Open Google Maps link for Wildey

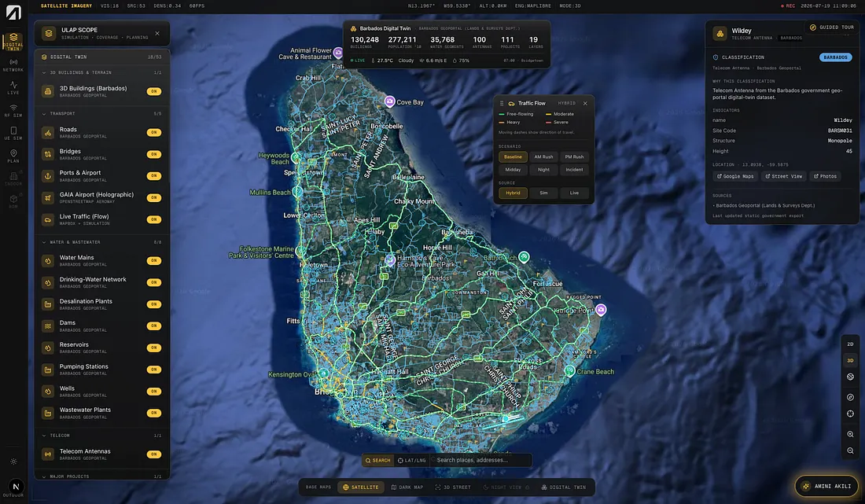point(735,176)
